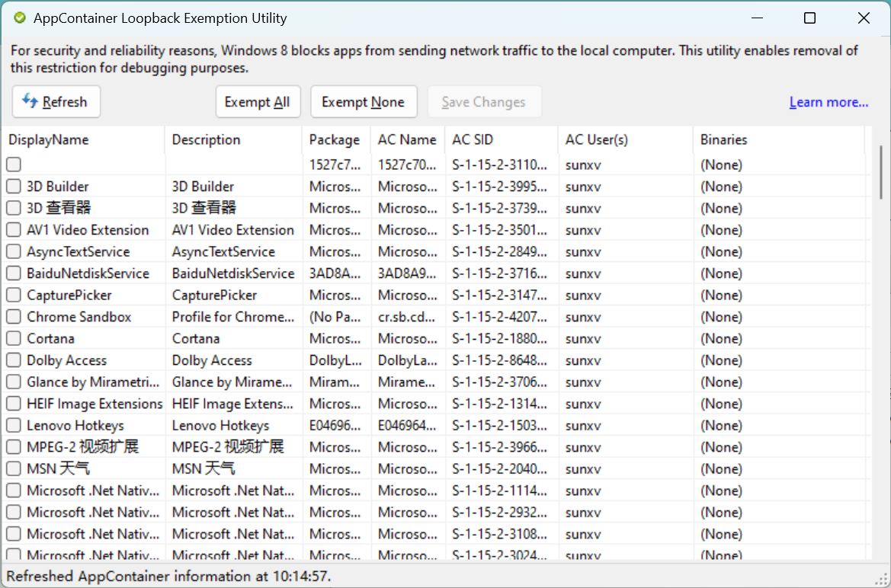Image resolution: width=891 pixels, height=588 pixels.
Task: Click the Binaries column header
Action: click(x=778, y=139)
